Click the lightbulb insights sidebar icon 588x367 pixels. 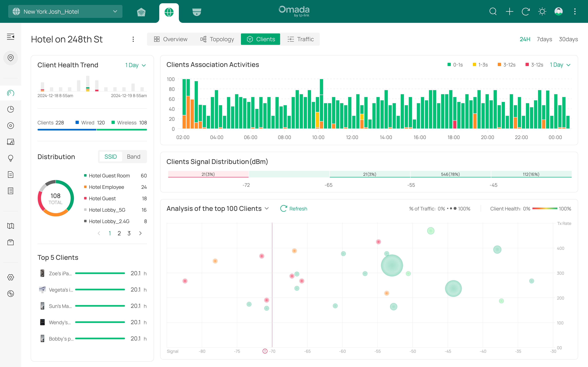click(x=10, y=158)
